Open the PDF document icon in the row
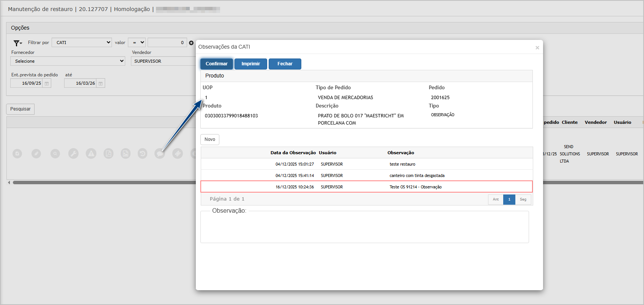Image resolution: width=644 pixels, height=305 pixels. tap(109, 154)
